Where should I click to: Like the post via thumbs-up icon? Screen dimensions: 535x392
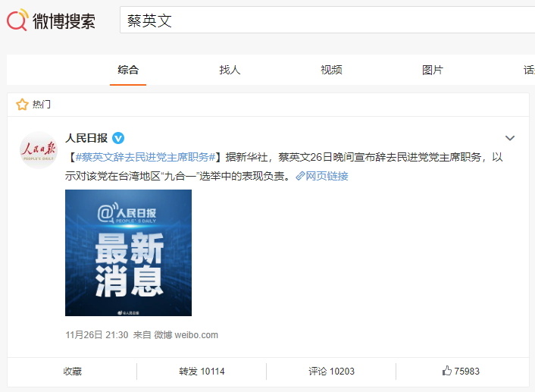point(447,371)
